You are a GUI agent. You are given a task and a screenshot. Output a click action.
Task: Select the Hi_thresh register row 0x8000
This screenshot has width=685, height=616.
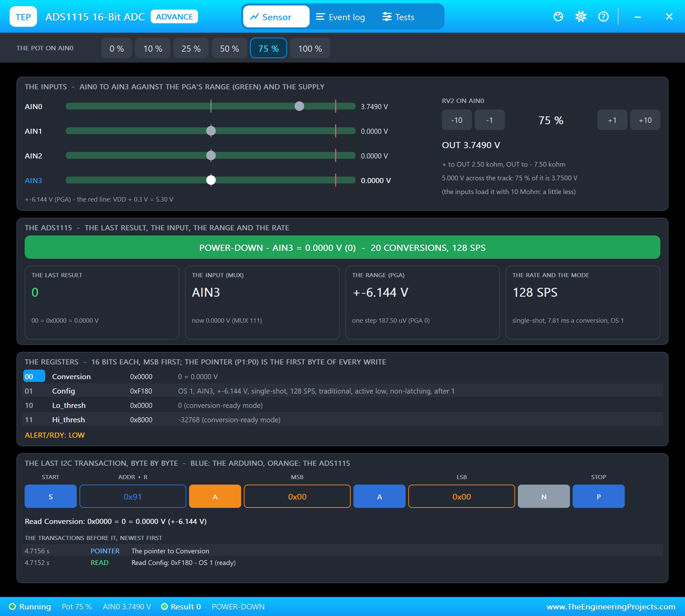pos(342,420)
